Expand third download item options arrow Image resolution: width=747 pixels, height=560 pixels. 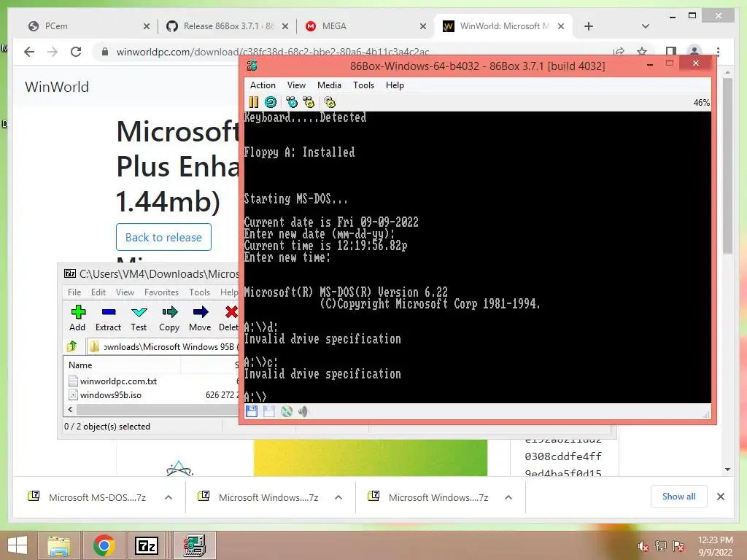click(x=508, y=497)
